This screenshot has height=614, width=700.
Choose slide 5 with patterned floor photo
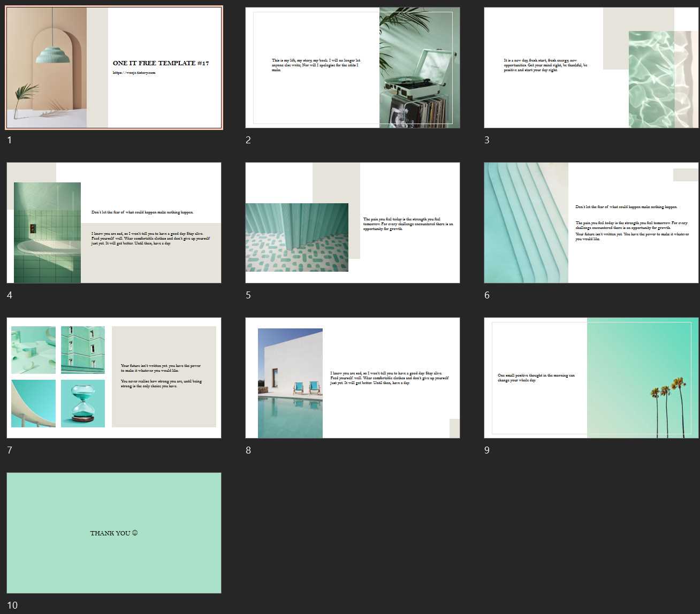(x=353, y=223)
